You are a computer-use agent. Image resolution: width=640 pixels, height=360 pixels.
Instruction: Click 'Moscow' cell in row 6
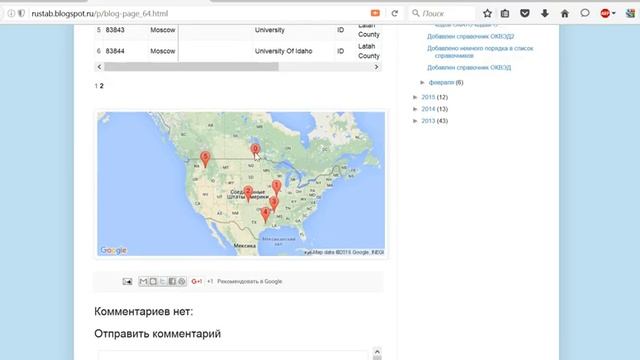pos(162,51)
